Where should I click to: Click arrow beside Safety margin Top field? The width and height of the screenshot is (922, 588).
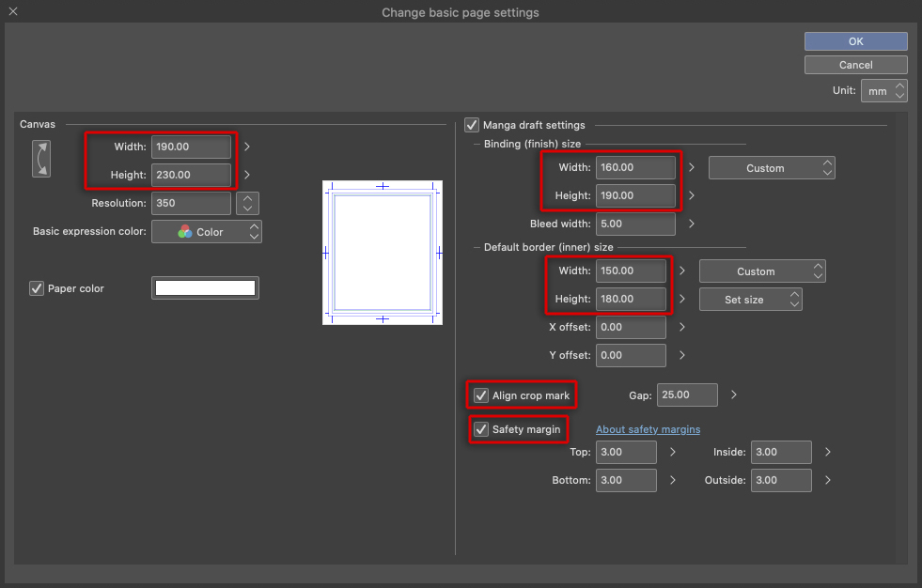pyautogui.click(x=672, y=452)
